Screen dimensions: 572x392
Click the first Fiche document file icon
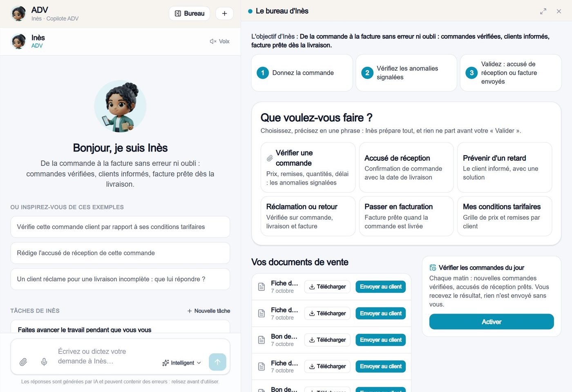coord(261,287)
